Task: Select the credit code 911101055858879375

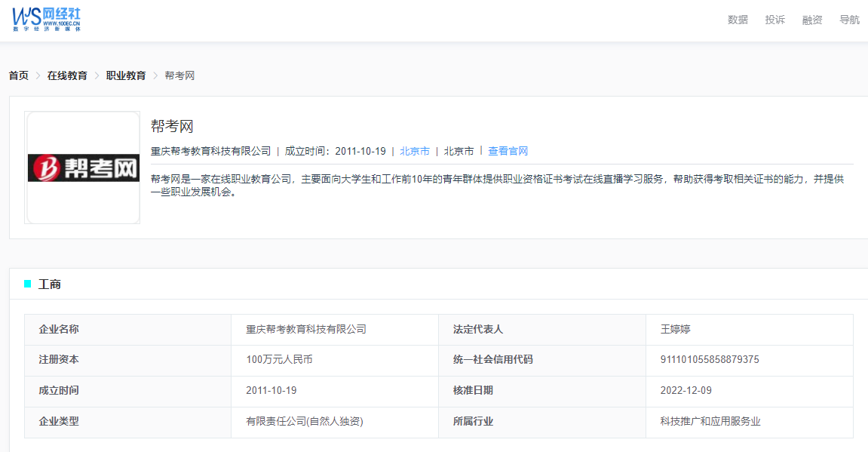Action: 710,360
